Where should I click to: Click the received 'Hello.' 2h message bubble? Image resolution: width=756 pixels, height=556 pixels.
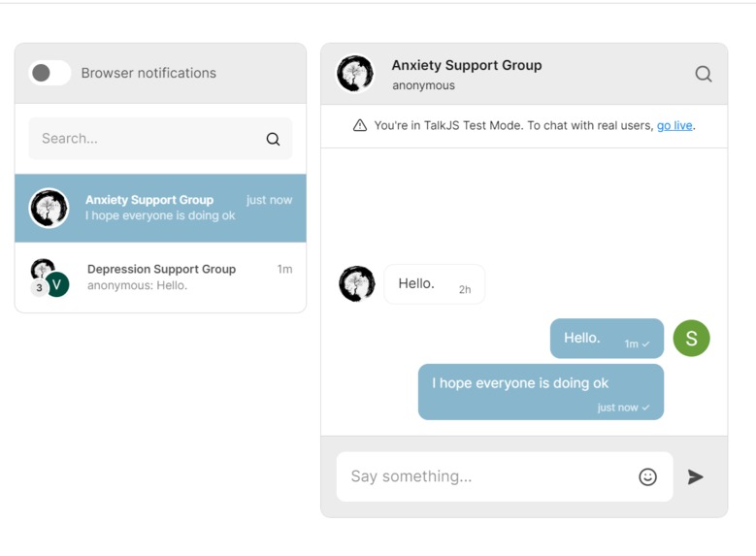(x=435, y=284)
